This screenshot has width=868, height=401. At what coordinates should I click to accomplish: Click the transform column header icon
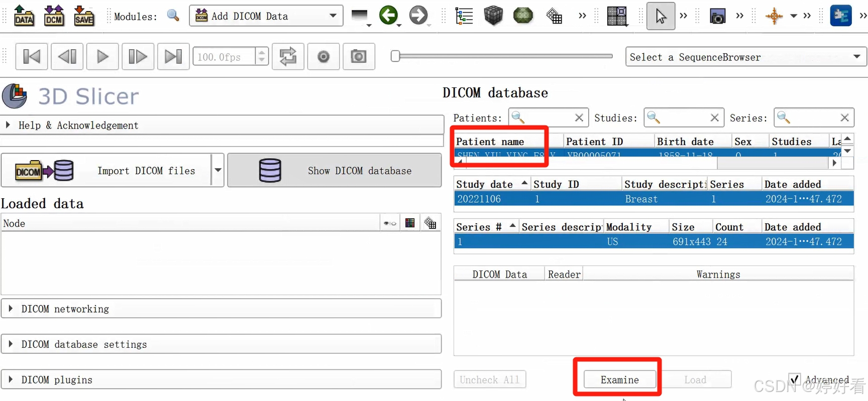pyautogui.click(x=430, y=223)
